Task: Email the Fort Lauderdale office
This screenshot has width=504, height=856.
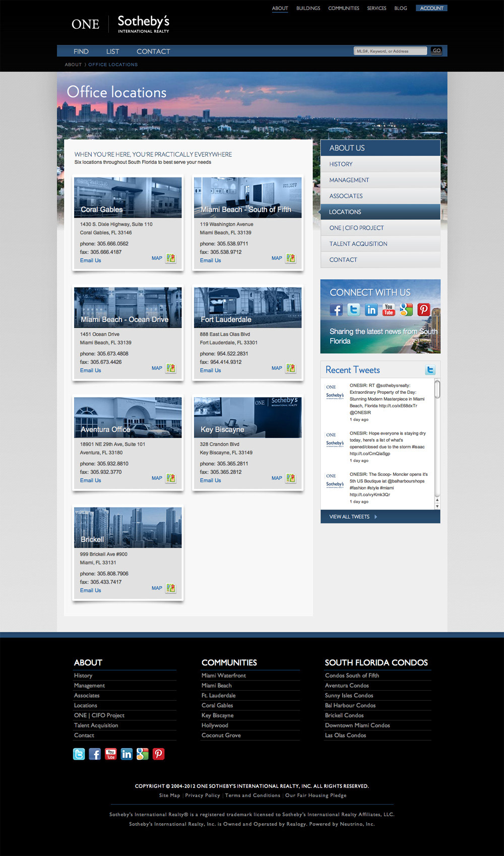Action: tap(210, 370)
